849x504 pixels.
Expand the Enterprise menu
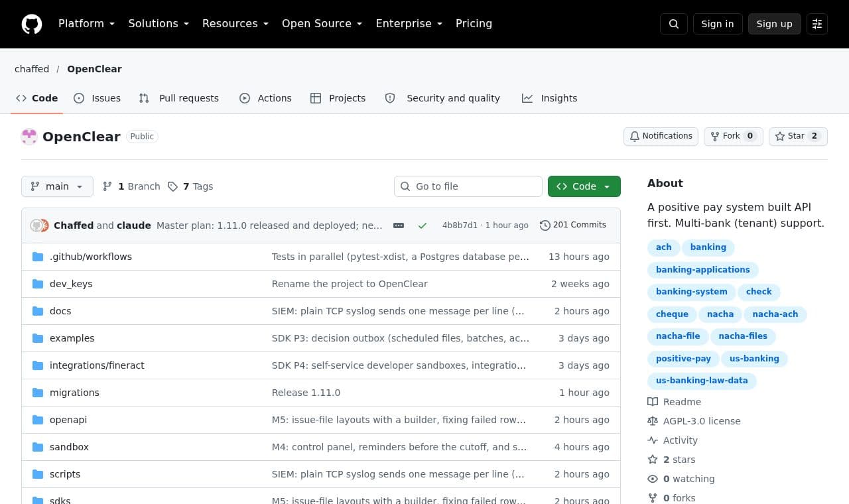click(x=409, y=24)
